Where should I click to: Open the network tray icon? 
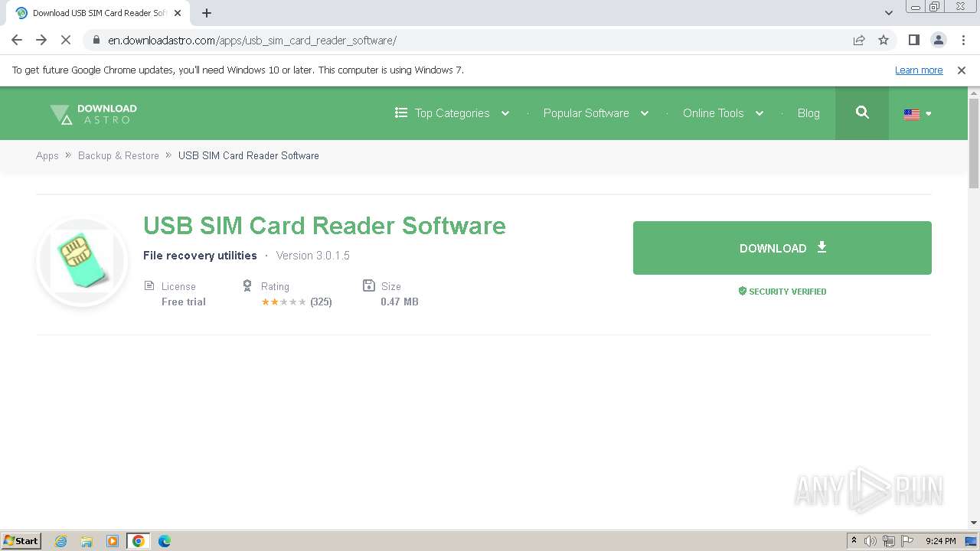click(x=889, y=541)
